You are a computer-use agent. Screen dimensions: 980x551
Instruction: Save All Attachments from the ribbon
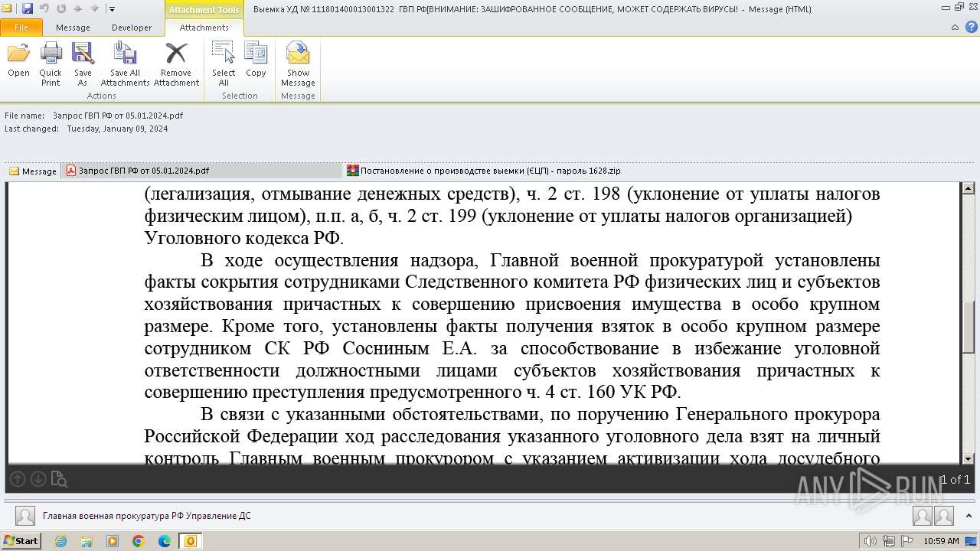point(125,64)
